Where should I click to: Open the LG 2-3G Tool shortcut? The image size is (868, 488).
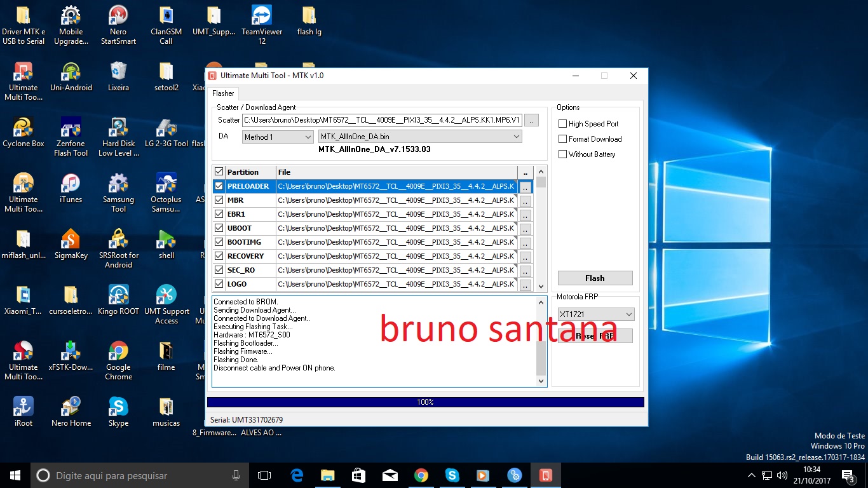click(x=166, y=133)
